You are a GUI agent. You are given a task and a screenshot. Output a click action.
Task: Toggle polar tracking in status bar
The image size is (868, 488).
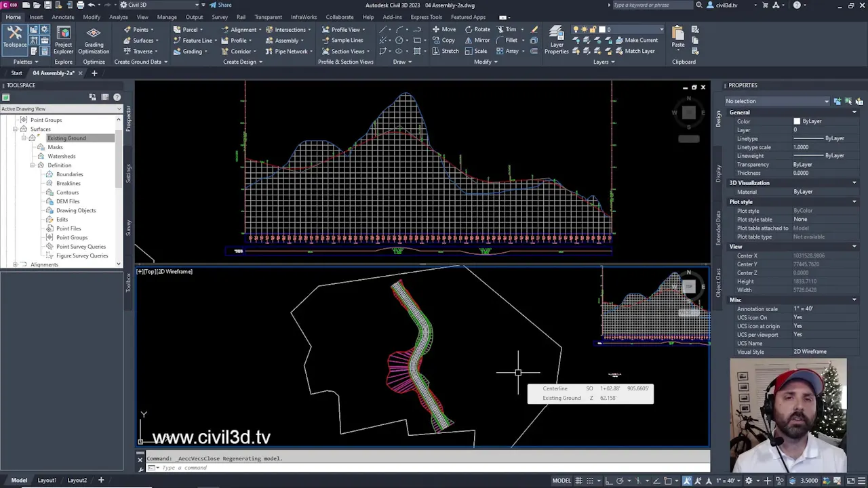coord(620,481)
